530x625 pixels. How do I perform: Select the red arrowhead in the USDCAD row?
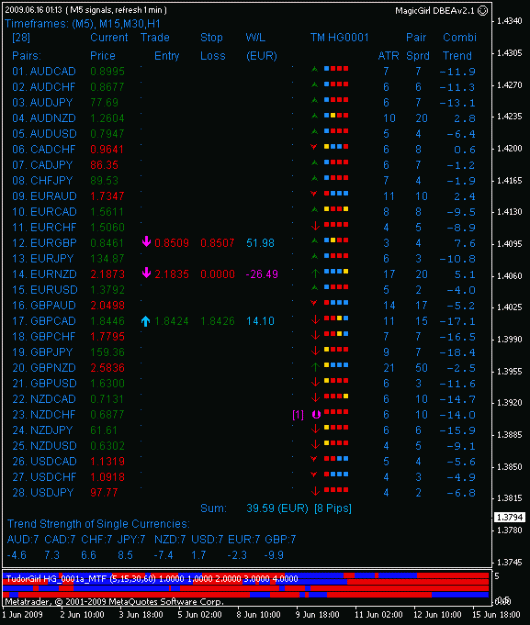(x=314, y=459)
